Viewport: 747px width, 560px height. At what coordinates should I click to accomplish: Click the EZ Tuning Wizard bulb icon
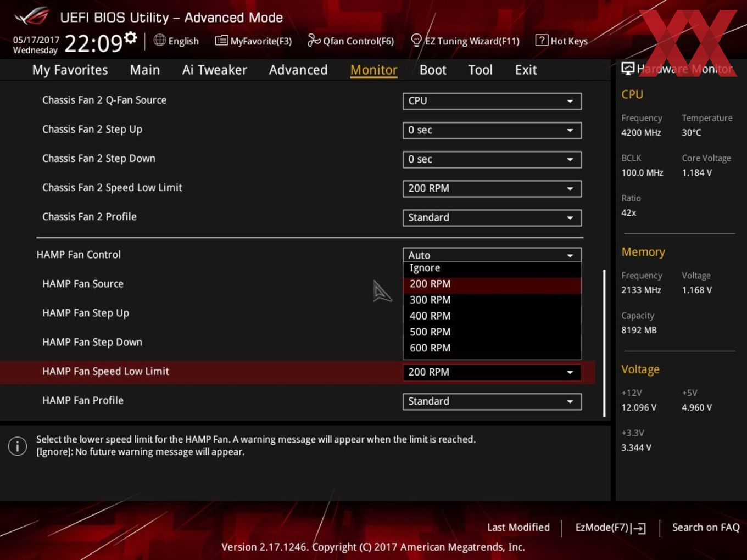[416, 40]
